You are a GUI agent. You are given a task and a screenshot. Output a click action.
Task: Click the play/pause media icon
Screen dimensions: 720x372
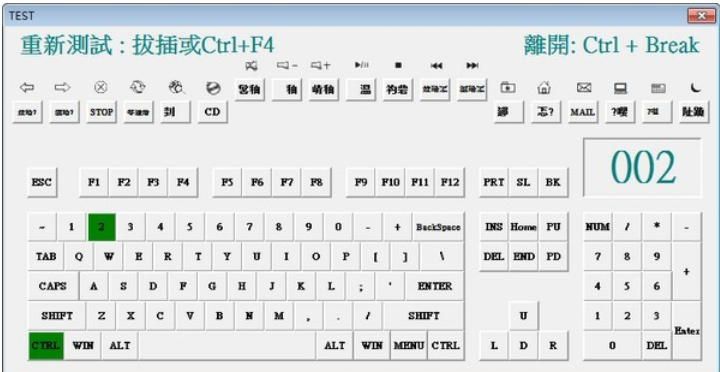point(361,65)
